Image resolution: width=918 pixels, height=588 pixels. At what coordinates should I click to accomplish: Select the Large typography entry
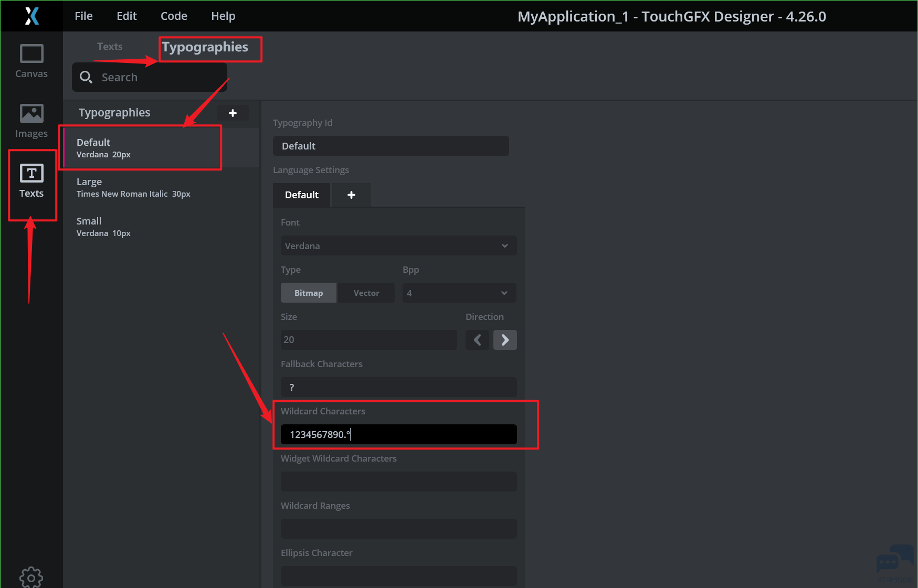[133, 187]
